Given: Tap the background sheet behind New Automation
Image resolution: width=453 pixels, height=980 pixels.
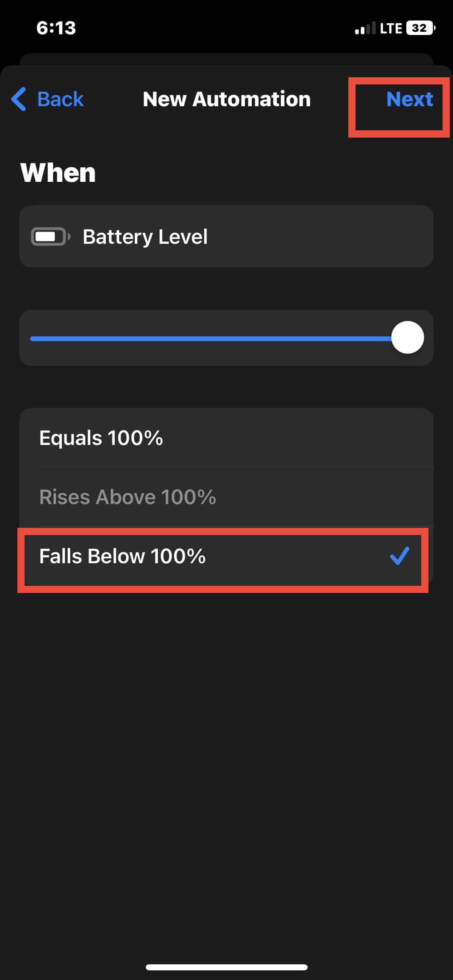Looking at the screenshot, I should [227, 59].
